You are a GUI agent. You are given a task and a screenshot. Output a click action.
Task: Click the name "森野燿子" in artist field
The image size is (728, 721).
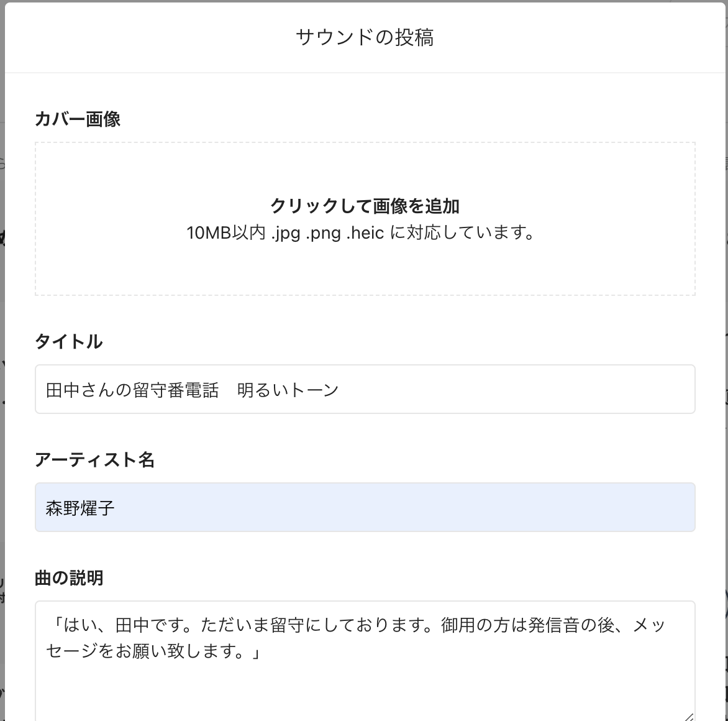point(80,508)
